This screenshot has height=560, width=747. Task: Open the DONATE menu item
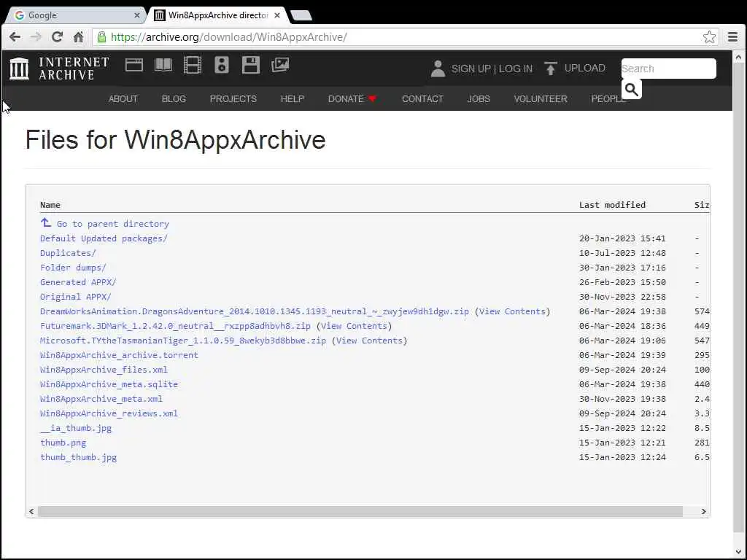click(352, 98)
